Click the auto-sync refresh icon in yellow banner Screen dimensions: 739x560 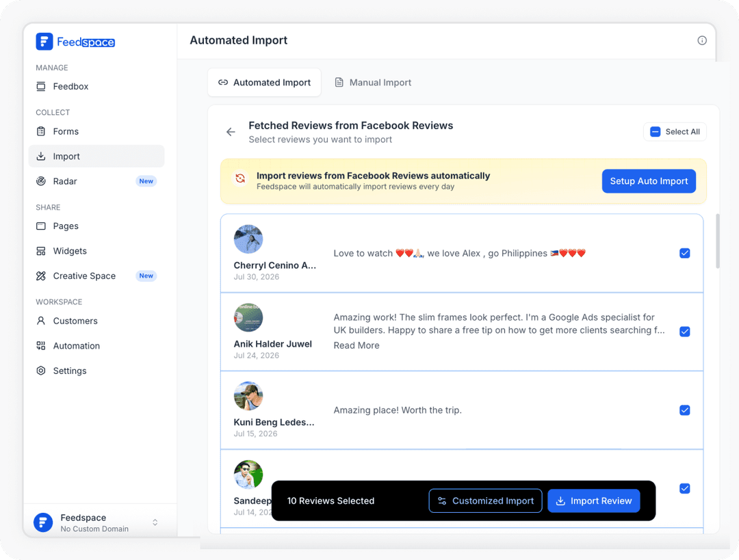[x=240, y=178]
